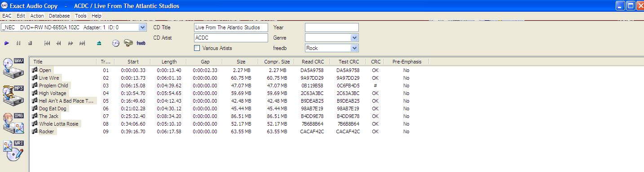Viewport: 644px width, 172px height.
Task: Open the Database menu
Action: pos(59,15)
